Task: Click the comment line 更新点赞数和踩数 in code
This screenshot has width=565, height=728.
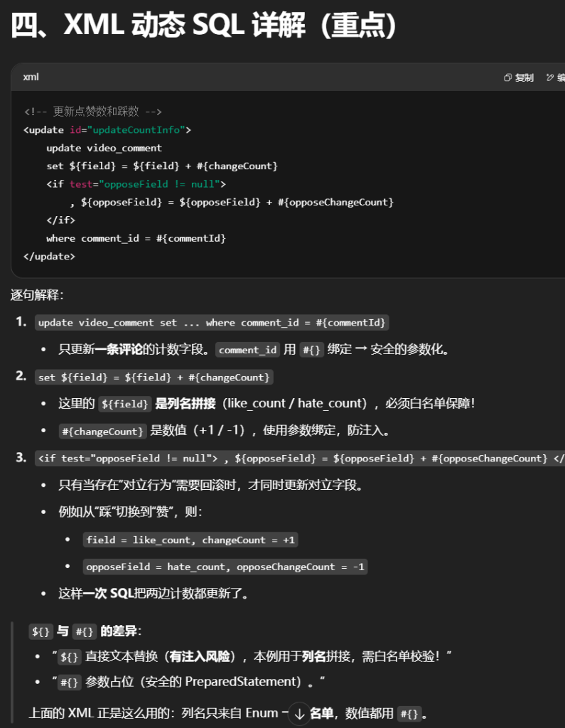Action: (92, 112)
